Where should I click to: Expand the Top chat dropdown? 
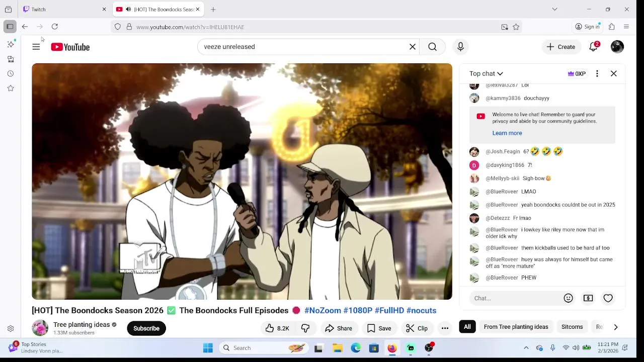486,73
